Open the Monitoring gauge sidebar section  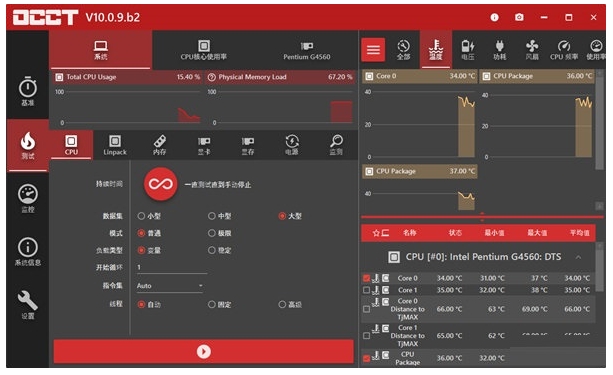pos(28,199)
